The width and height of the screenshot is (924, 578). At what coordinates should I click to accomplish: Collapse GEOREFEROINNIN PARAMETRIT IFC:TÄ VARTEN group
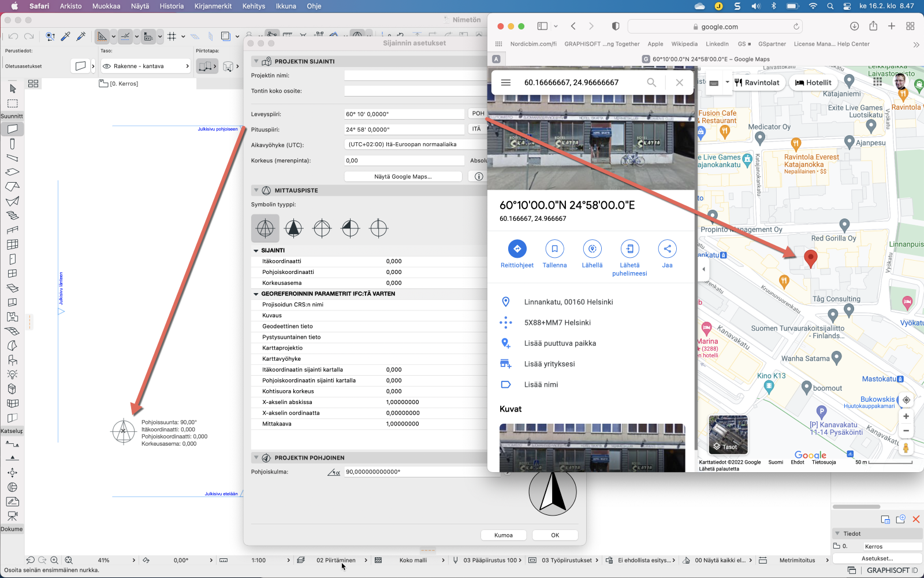click(256, 294)
